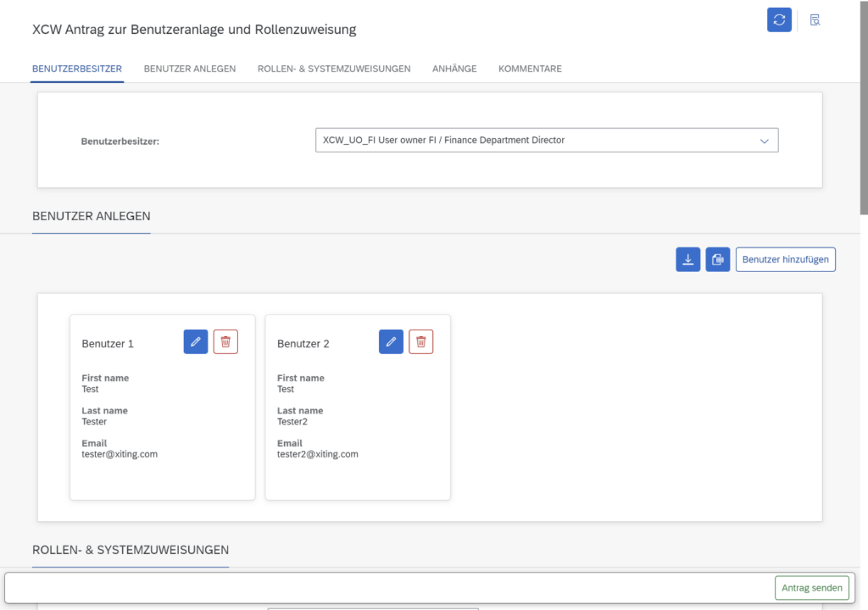Click the BENUTZER ANLEGEN section heading

pyautogui.click(x=92, y=216)
